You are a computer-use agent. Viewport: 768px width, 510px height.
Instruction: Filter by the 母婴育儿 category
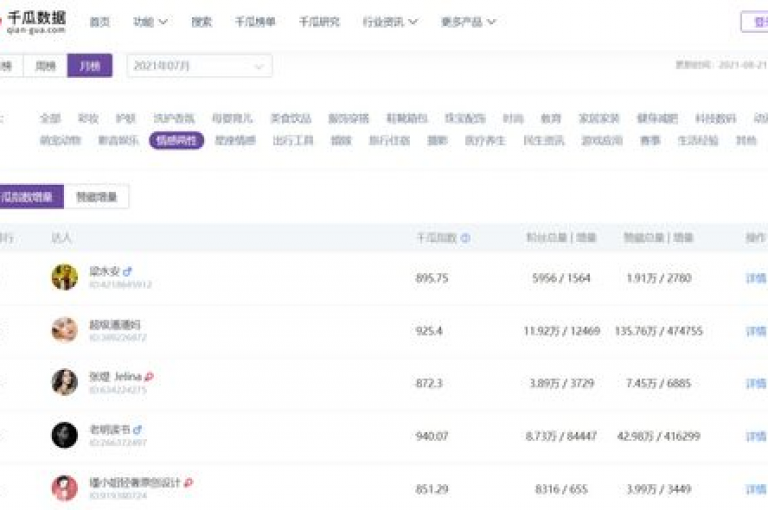(x=232, y=119)
